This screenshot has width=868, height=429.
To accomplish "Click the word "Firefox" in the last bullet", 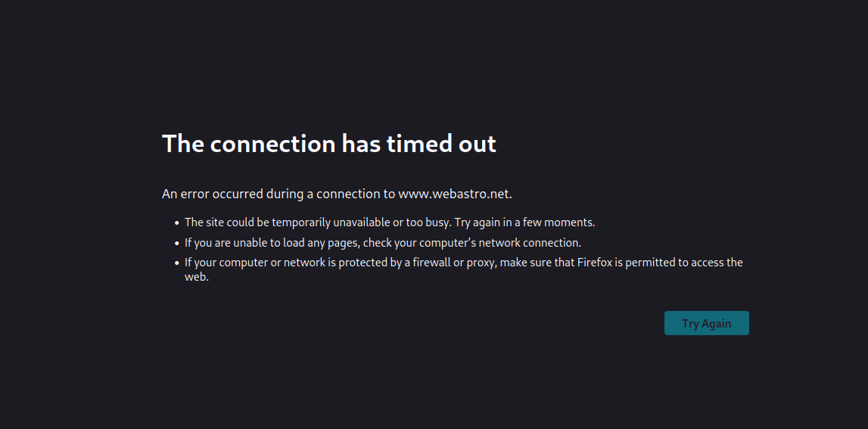I will (x=596, y=263).
